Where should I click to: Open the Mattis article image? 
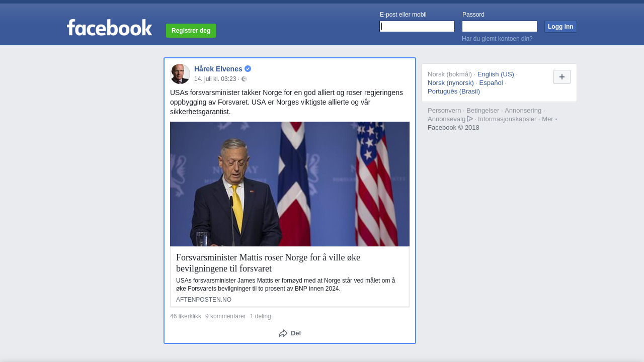[x=290, y=184]
